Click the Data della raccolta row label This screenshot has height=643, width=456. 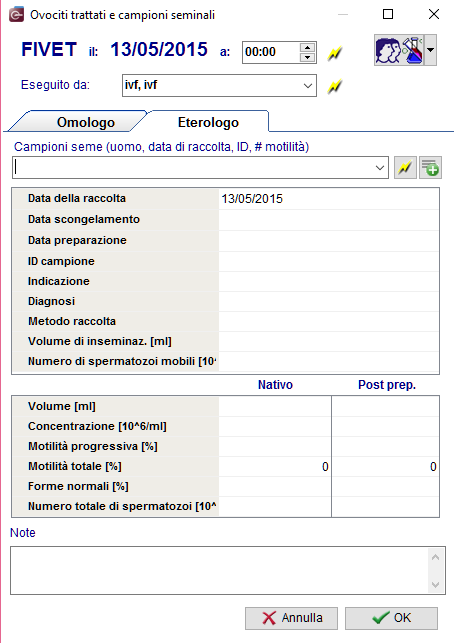(x=77, y=198)
